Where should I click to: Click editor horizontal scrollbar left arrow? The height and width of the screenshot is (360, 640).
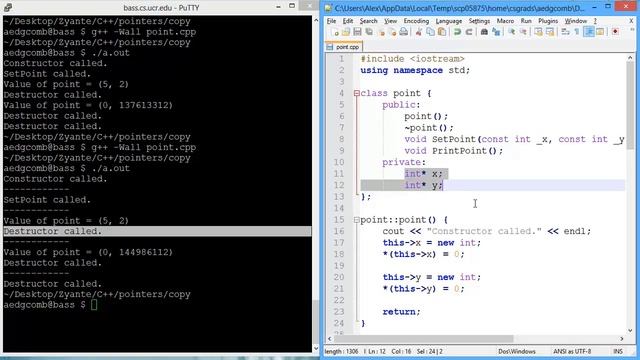click(330, 338)
